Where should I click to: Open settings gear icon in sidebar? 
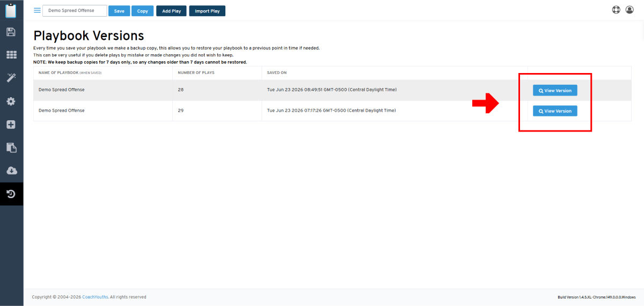tap(11, 101)
